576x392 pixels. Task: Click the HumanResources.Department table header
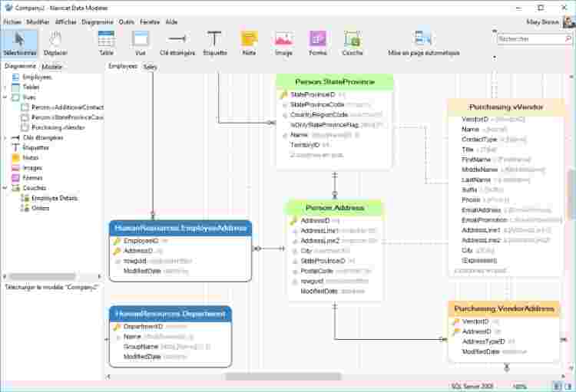pos(170,315)
